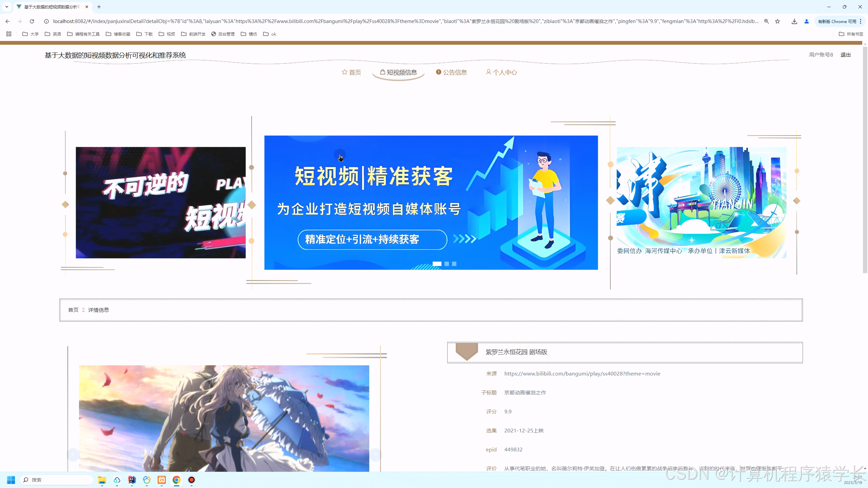Click the profile avatar in browser toolbar
This screenshot has width=868, height=488.
pyautogui.click(x=806, y=21)
